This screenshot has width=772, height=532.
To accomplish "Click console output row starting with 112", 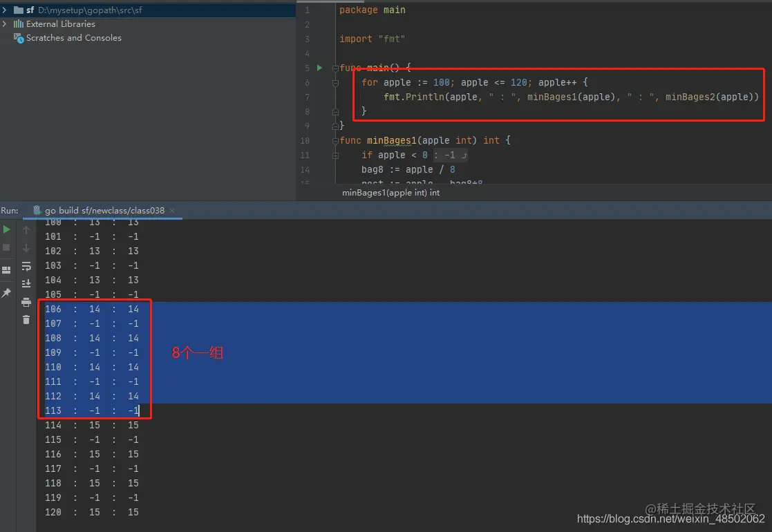I will (92, 396).
